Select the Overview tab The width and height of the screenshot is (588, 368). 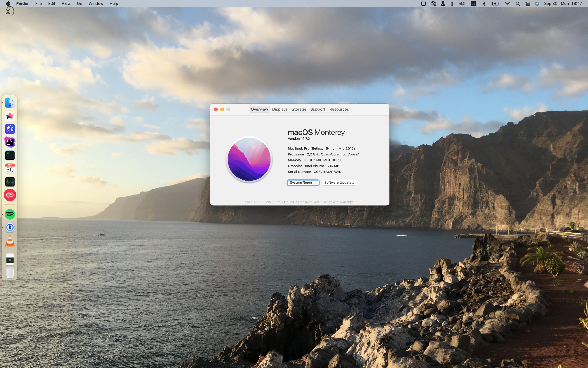pos(259,109)
